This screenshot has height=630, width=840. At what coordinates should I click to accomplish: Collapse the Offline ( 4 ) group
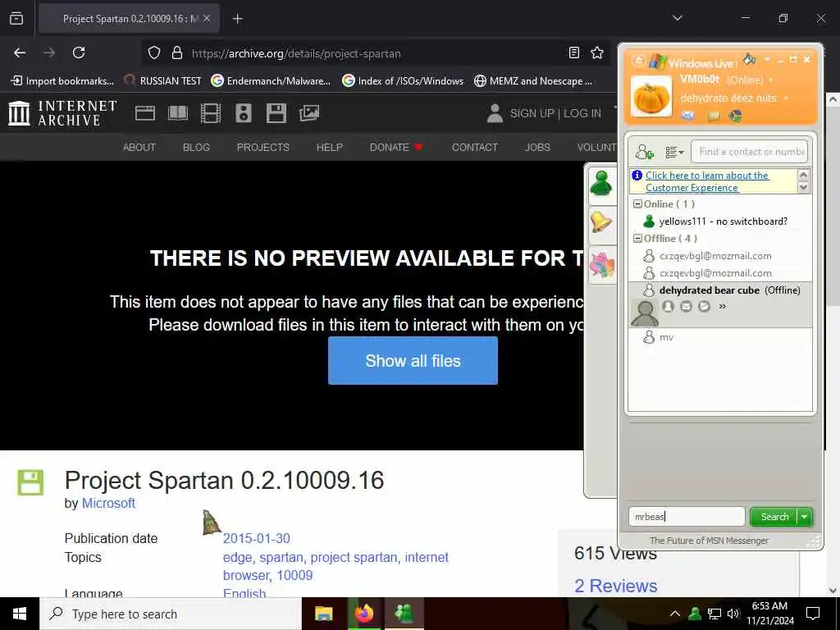pyautogui.click(x=637, y=239)
